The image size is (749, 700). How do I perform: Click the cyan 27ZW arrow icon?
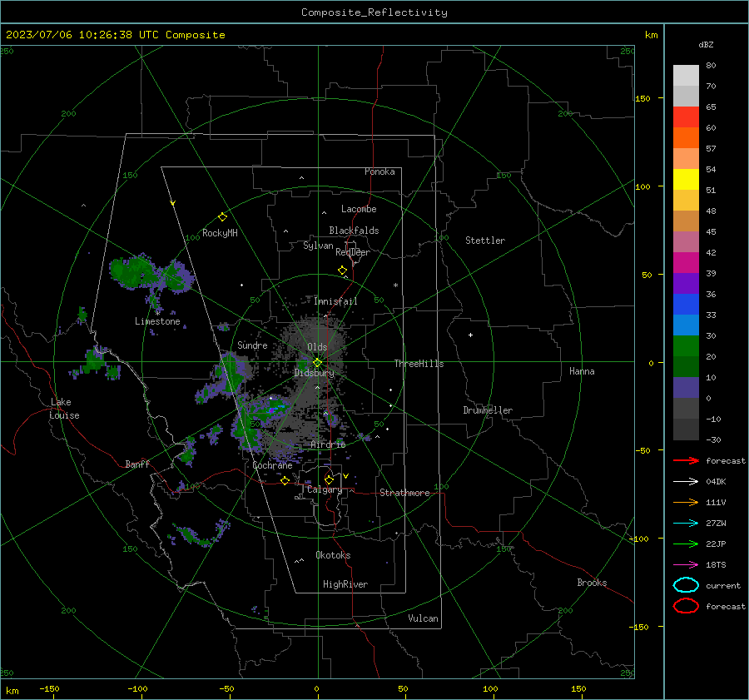686,524
